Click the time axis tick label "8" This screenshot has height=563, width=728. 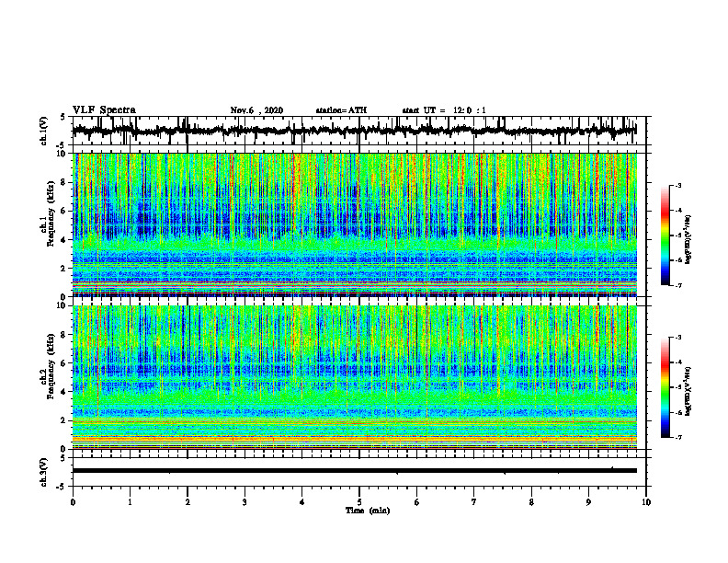[531, 502]
